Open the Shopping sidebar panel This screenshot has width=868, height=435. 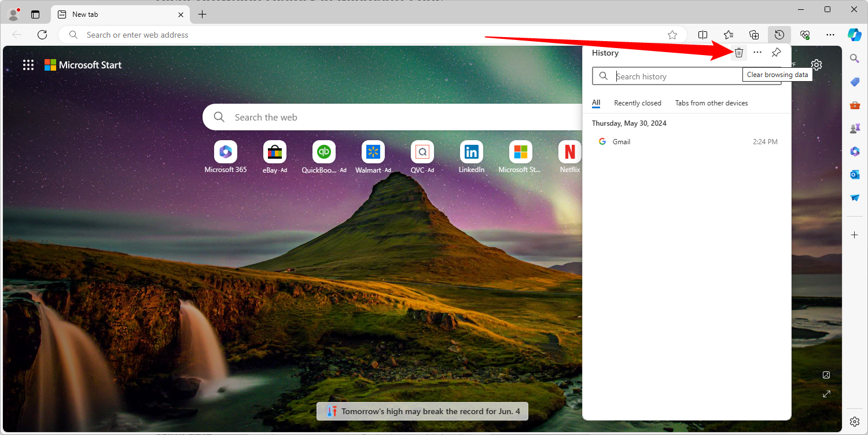pos(854,82)
